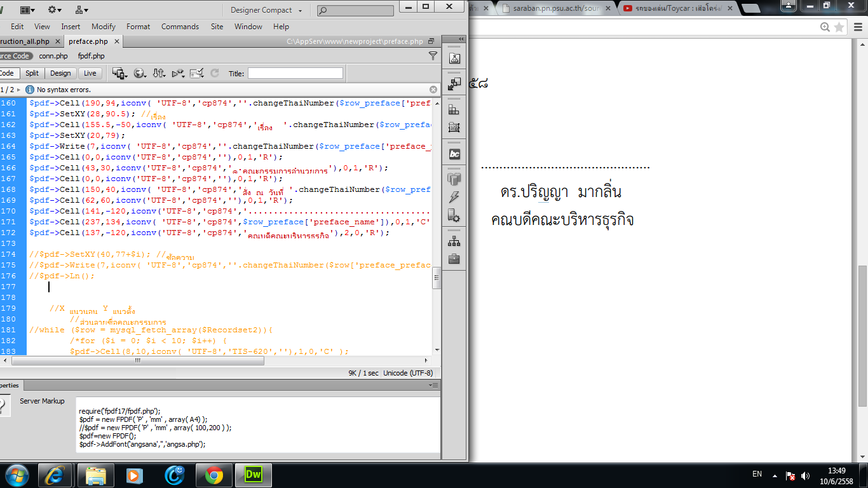Close the preface.php tab
Screen dimensions: 868x488
coord(116,41)
